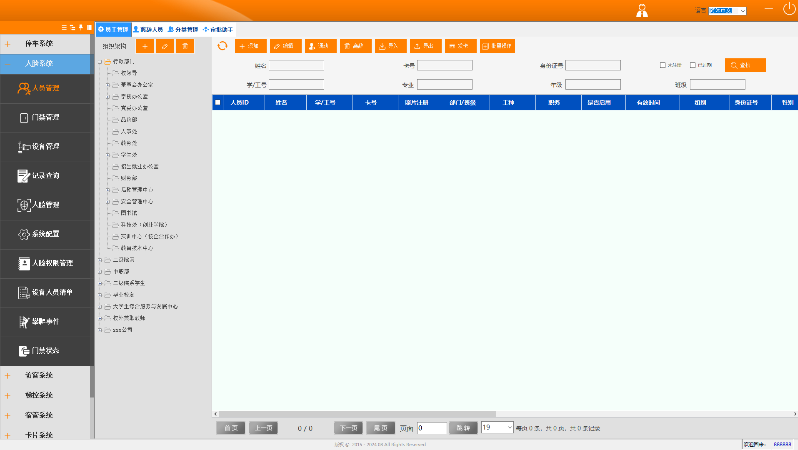
Task: Click the orange 添加 add button with plus icon
Action: [x=250, y=46]
